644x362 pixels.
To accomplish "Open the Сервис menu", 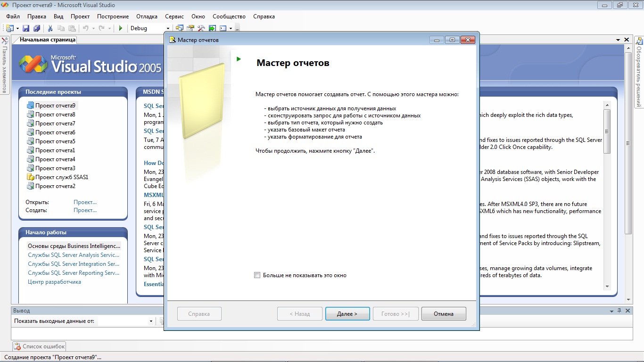I will pyautogui.click(x=174, y=16).
